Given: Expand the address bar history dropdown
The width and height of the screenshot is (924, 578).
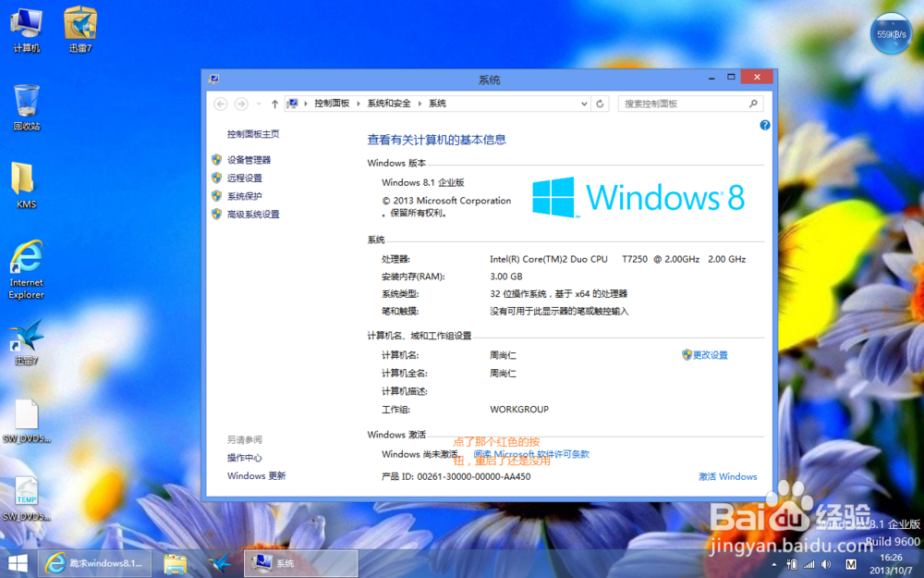Looking at the screenshot, I should click(584, 104).
